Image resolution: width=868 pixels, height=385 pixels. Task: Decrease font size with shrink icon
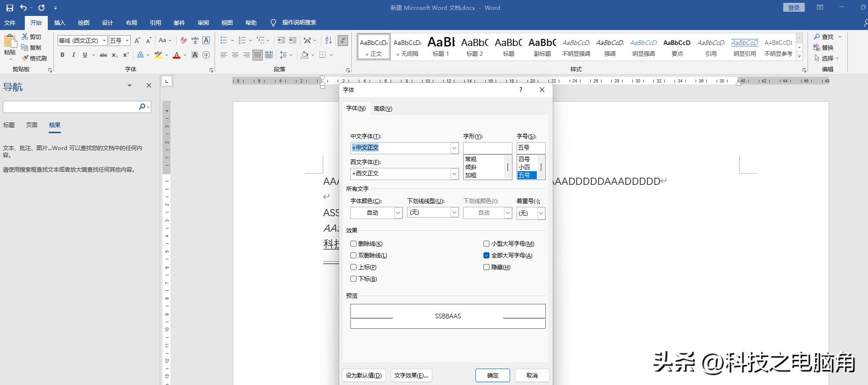(148, 40)
